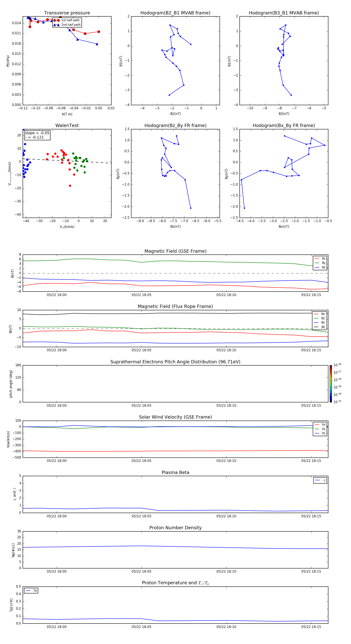Click the '10^-31' color bar label
Viewport: 351px width, 644px height.
337,402
